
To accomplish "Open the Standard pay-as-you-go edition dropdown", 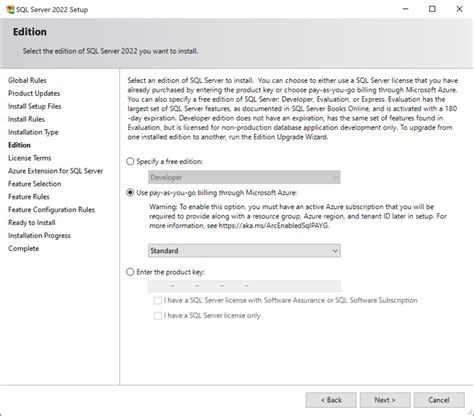I will (244, 251).
